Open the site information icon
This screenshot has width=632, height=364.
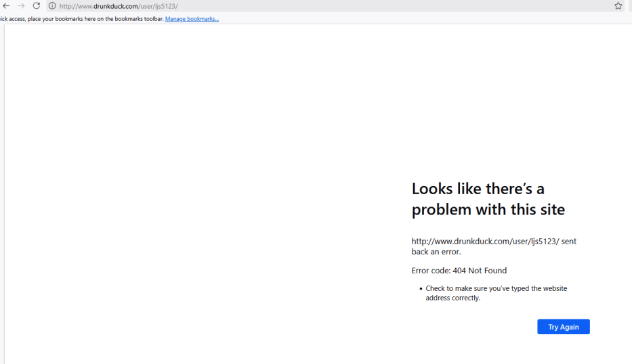point(52,6)
